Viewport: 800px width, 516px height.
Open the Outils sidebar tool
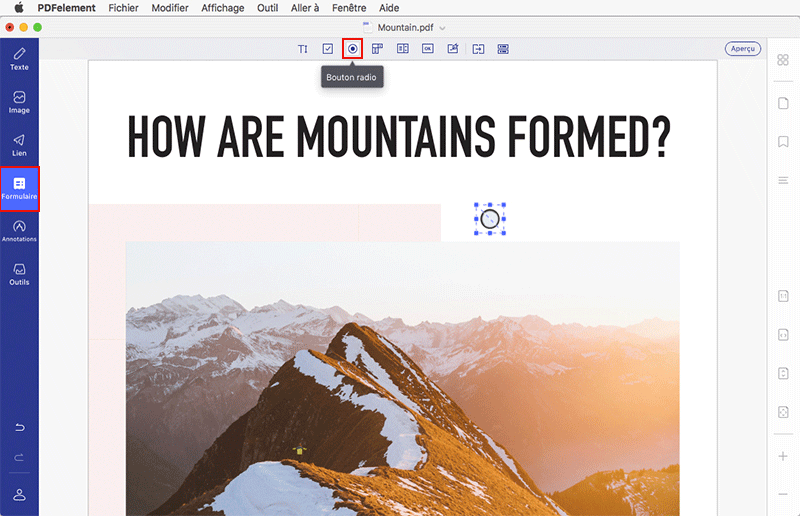tap(19, 274)
